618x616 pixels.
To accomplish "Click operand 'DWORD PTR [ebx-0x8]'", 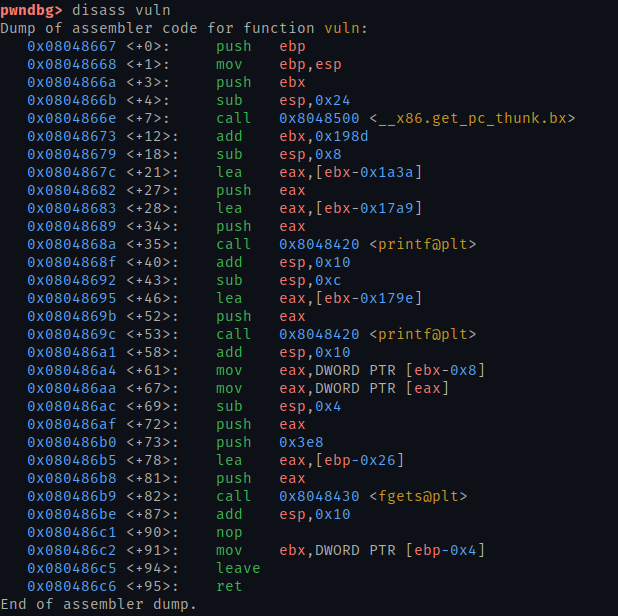I will 400,370.
